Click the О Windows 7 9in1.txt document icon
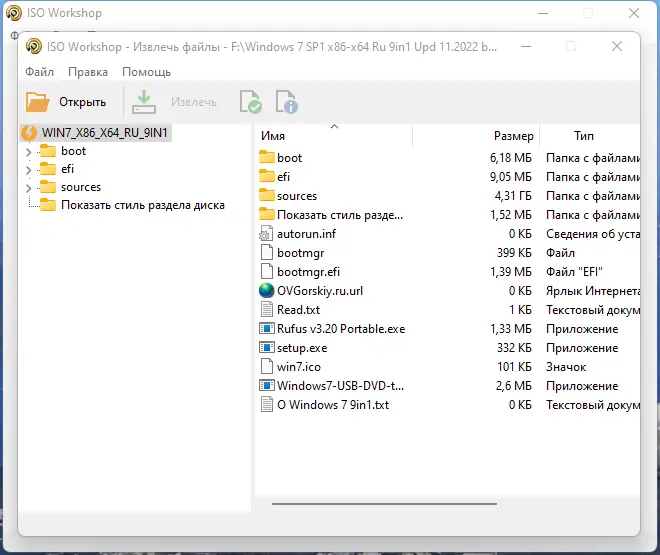Image resolution: width=660 pixels, height=555 pixels. click(266, 404)
